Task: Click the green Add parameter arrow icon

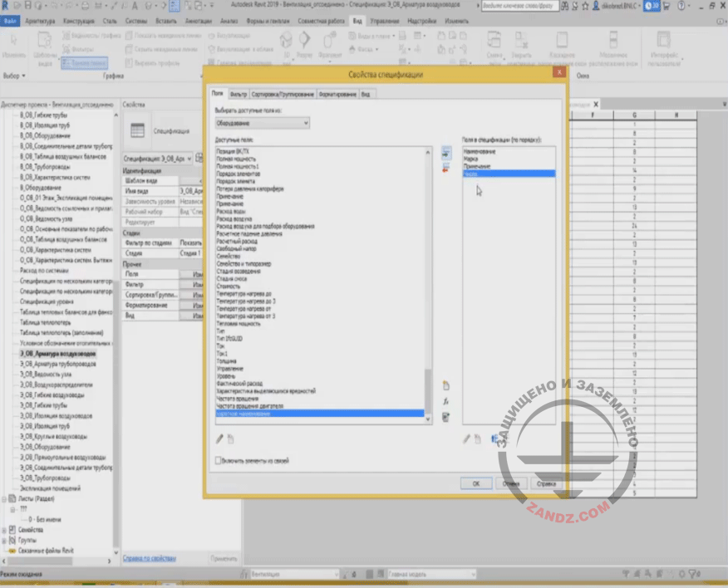Action: coord(446,154)
